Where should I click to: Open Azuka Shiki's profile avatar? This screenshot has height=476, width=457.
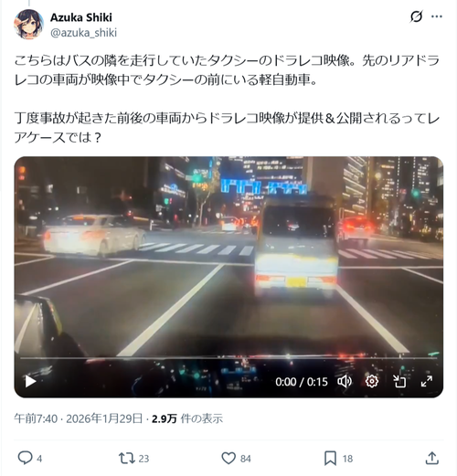28,25
